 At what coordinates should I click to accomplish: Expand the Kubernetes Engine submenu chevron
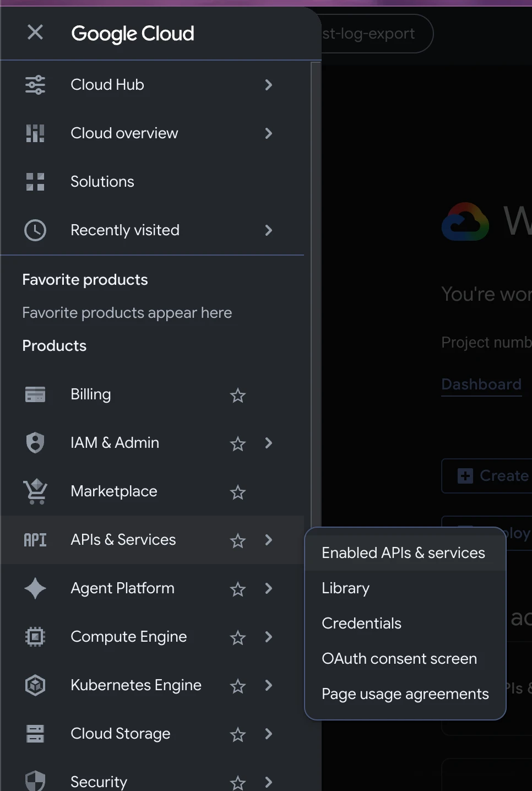click(269, 685)
